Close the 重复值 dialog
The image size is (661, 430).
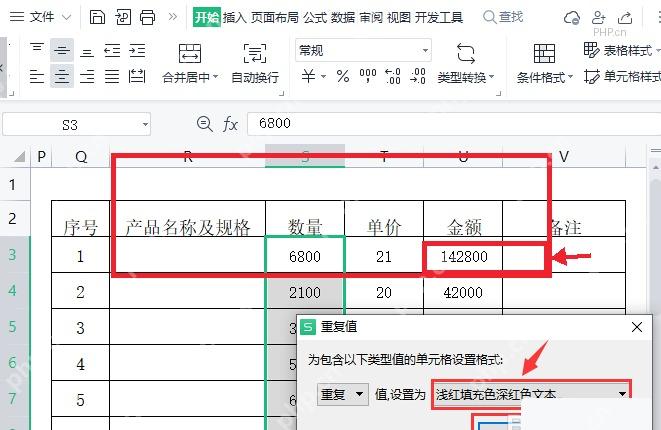(x=637, y=327)
